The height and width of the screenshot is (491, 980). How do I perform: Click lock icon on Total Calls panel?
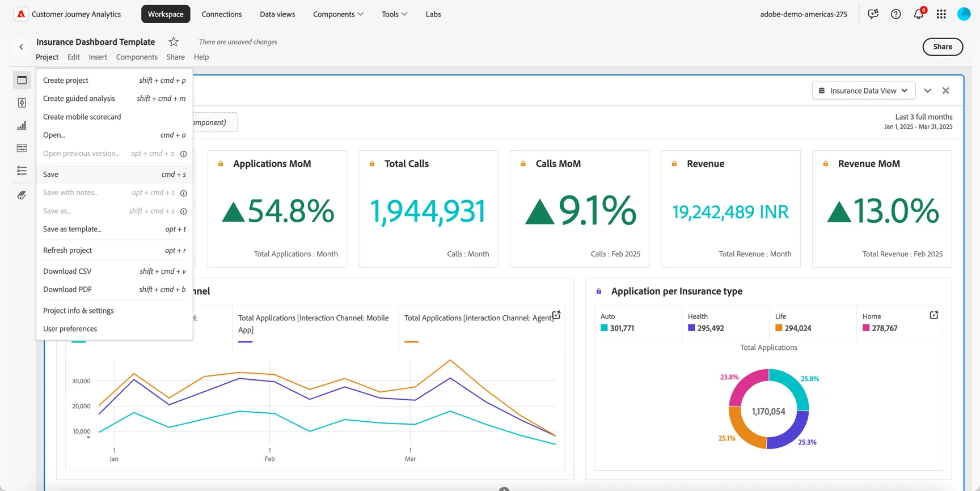[372, 164]
